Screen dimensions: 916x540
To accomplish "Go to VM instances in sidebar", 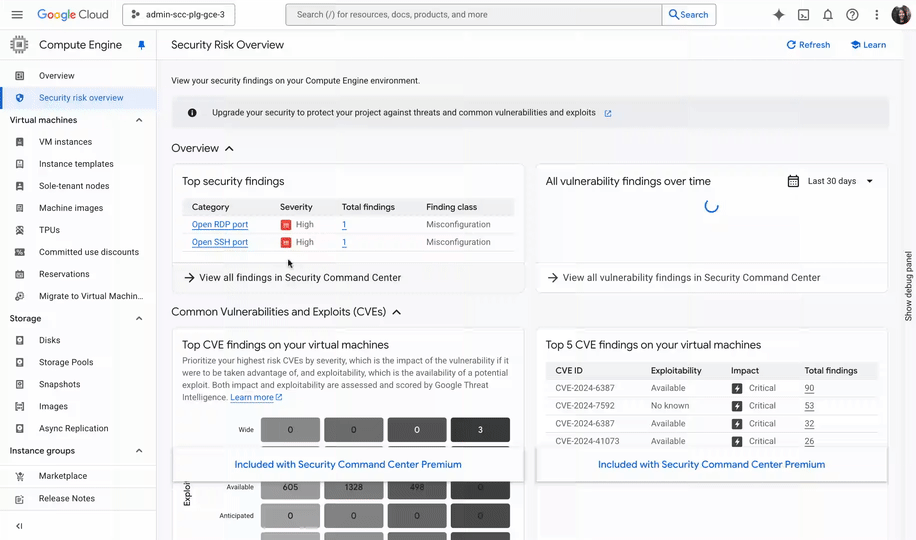I will click(x=65, y=142).
